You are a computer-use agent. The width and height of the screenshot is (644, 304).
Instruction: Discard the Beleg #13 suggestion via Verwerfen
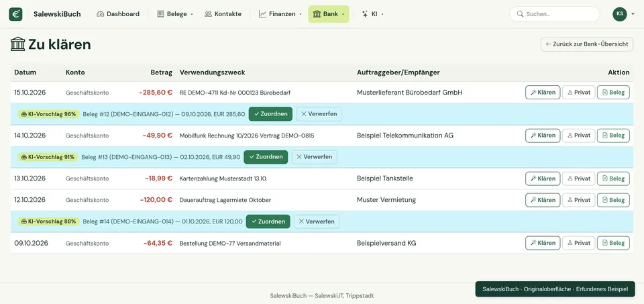314,157
